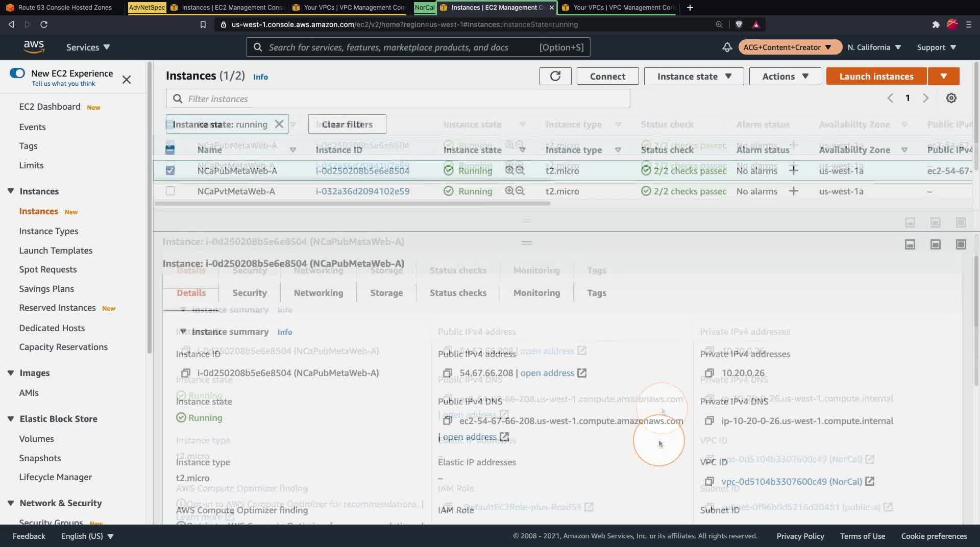Add alarm for NCaPvtMetaWeb-A

793,191
